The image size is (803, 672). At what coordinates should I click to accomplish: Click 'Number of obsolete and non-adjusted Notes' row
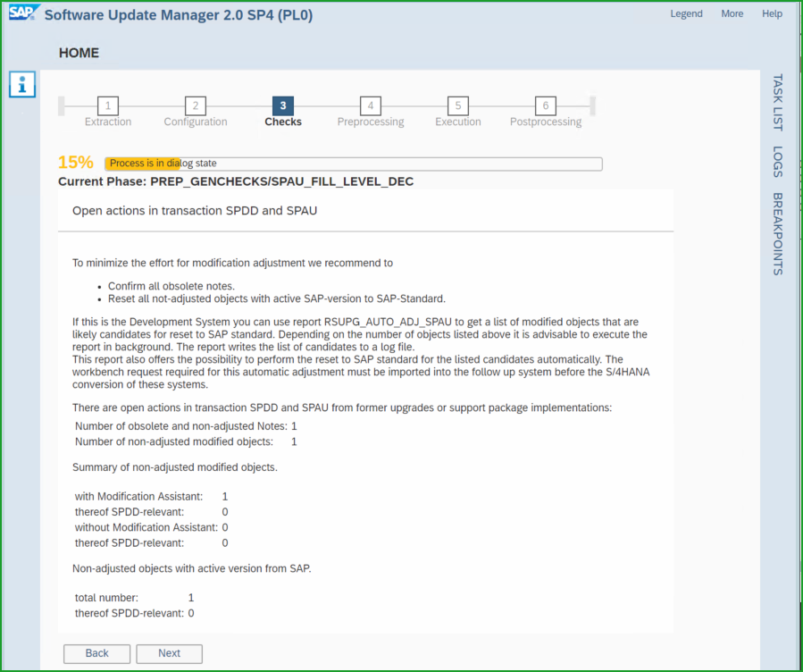[x=186, y=426]
